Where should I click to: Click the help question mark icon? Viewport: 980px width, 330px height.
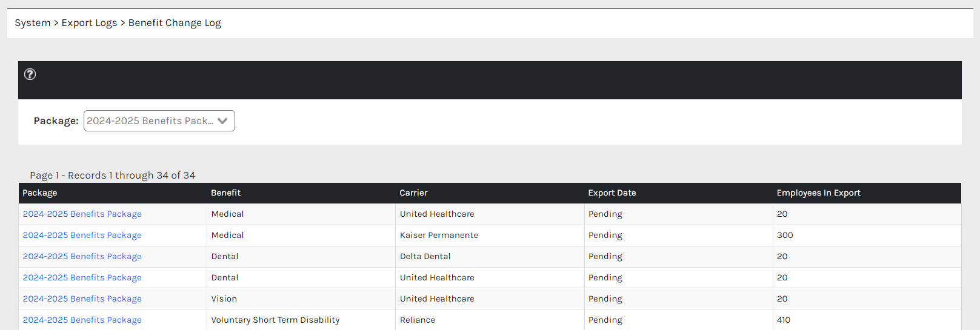[x=30, y=74]
